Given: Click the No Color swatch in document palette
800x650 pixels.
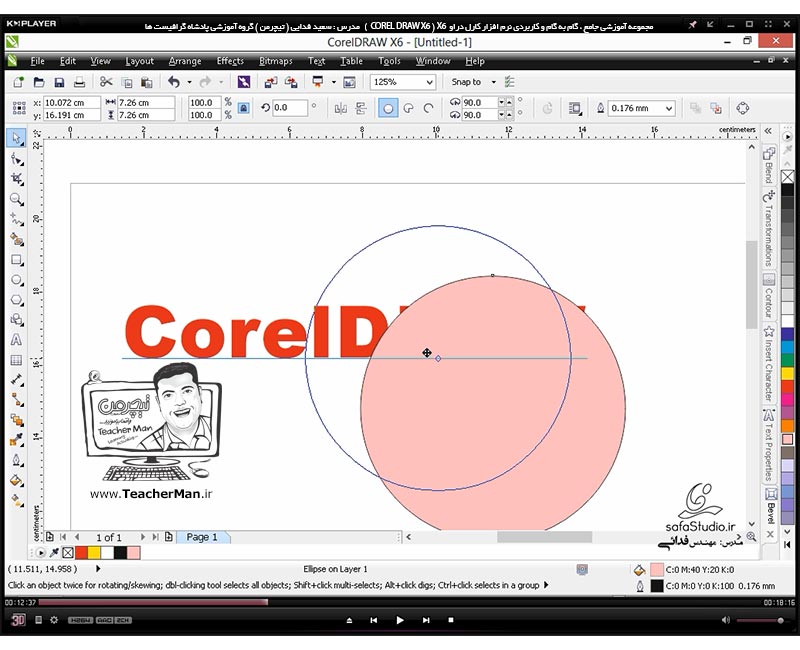Looking at the screenshot, I should [68, 553].
